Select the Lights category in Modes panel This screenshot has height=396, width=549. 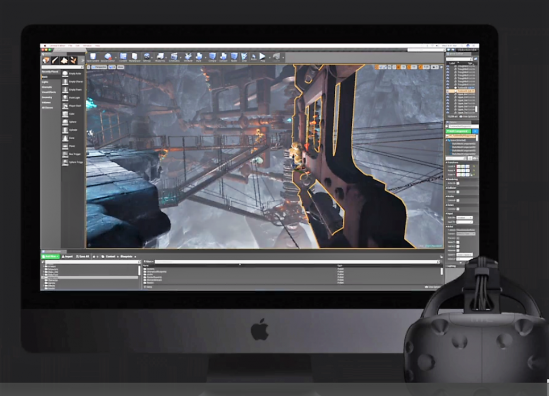[x=46, y=82]
